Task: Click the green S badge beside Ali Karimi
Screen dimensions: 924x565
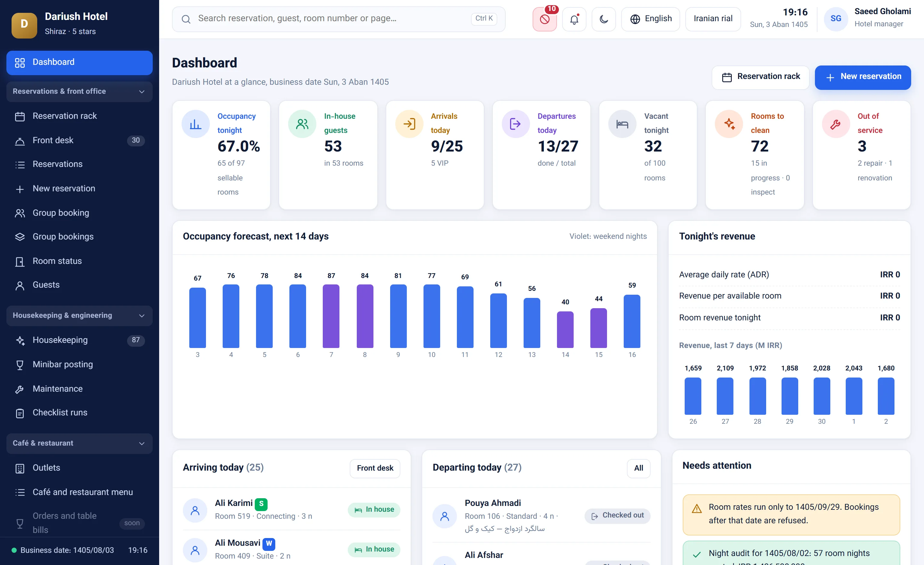Action: [x=261, y=504]
